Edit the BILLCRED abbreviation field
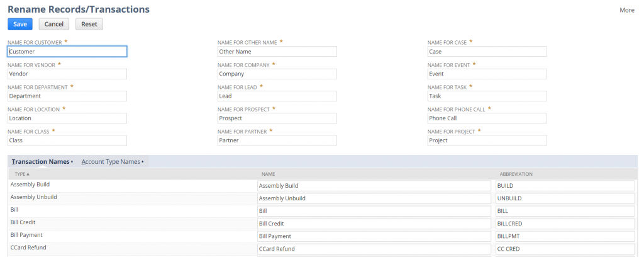The image size is (644, 257). [x=565, y=224]
